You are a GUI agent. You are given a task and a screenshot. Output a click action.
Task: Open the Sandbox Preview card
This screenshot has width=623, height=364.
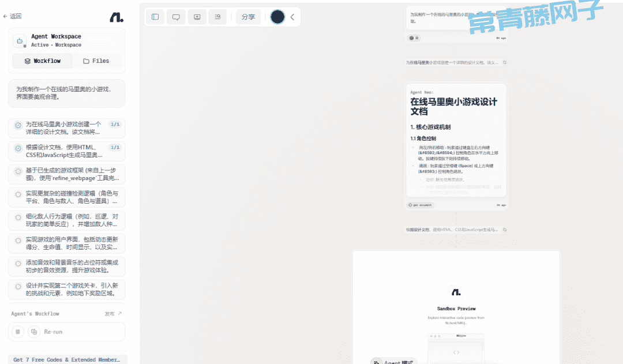pyautogui.click(x=456, y=307)
